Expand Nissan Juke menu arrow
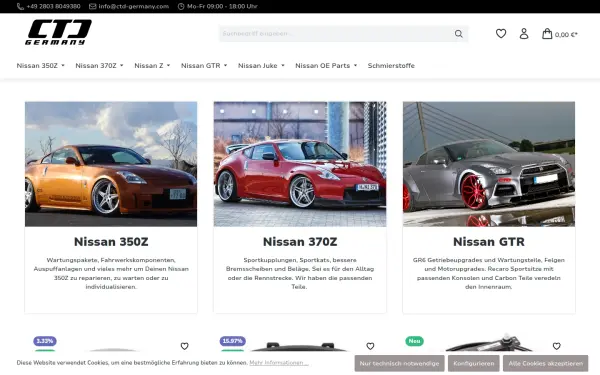Image resolution: width=600 pixels, height=375 pixels. tap(283, 65)
